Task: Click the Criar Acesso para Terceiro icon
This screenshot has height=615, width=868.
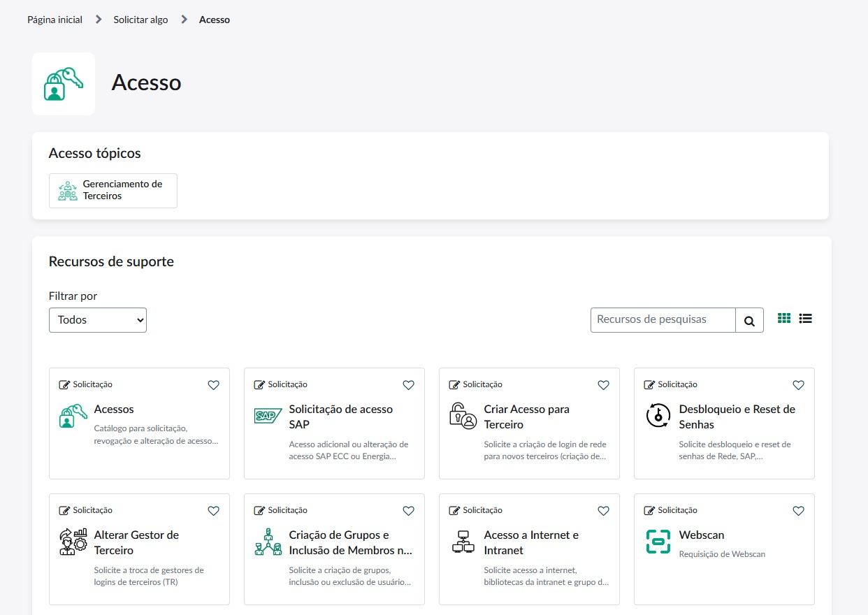Action: pos(463,416)
